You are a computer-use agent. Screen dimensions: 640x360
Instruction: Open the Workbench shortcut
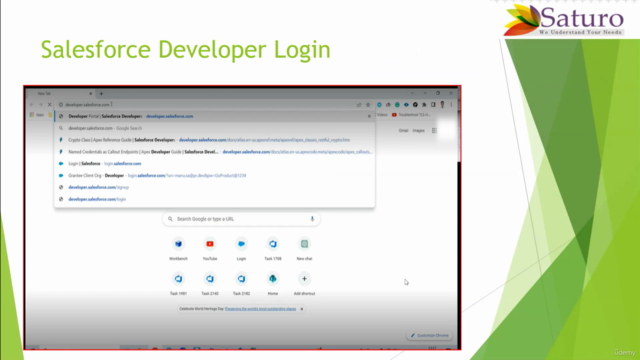[x=178, y=249]
